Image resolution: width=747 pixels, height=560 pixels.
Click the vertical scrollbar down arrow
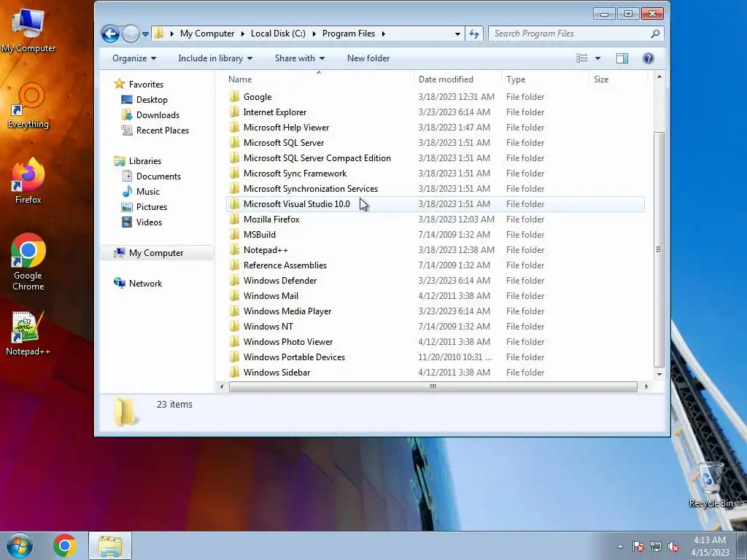[659, 374]
